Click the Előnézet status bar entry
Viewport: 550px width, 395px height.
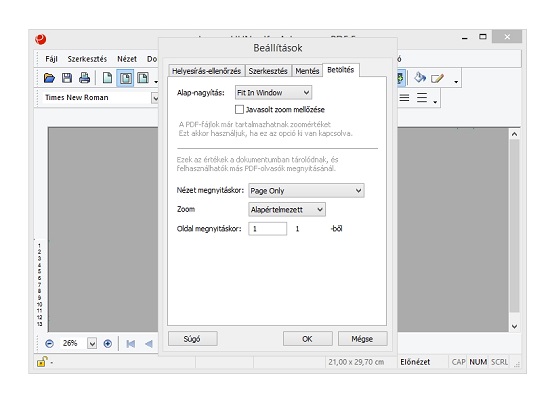click(x=415, y=362)
